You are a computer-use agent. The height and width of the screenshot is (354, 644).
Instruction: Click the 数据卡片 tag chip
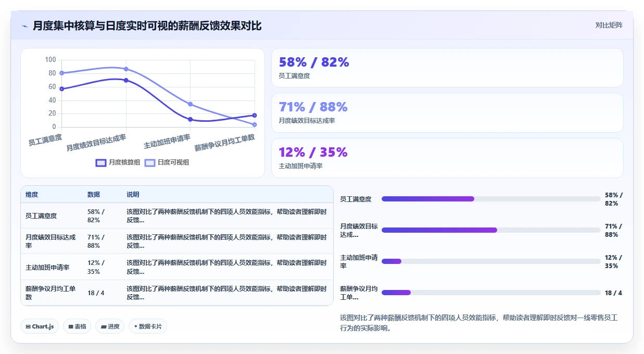point(148,326)
